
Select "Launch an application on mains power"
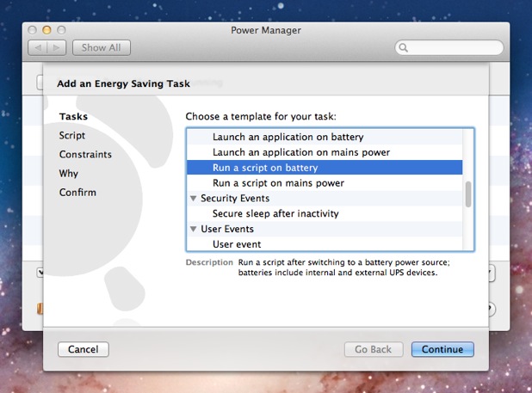tap(325, 152)
